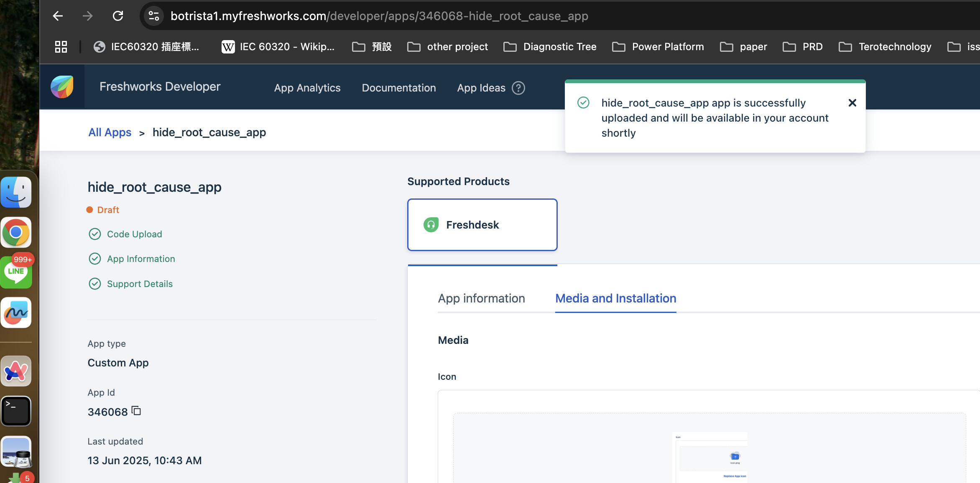Open Terminal from the Dock

pyautogui.click(x=16, y=411)
